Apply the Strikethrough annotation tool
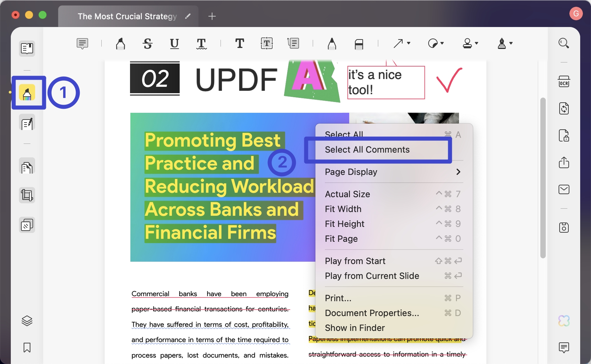The width and height of the screenshot is (591, 364). pos(148,44)
